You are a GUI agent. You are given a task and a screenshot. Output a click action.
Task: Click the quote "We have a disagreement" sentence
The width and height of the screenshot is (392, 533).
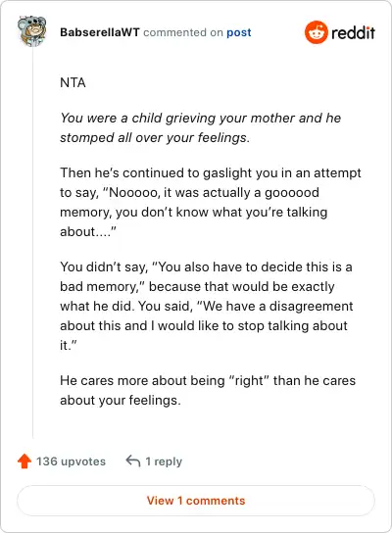click(x=207, y=325)
